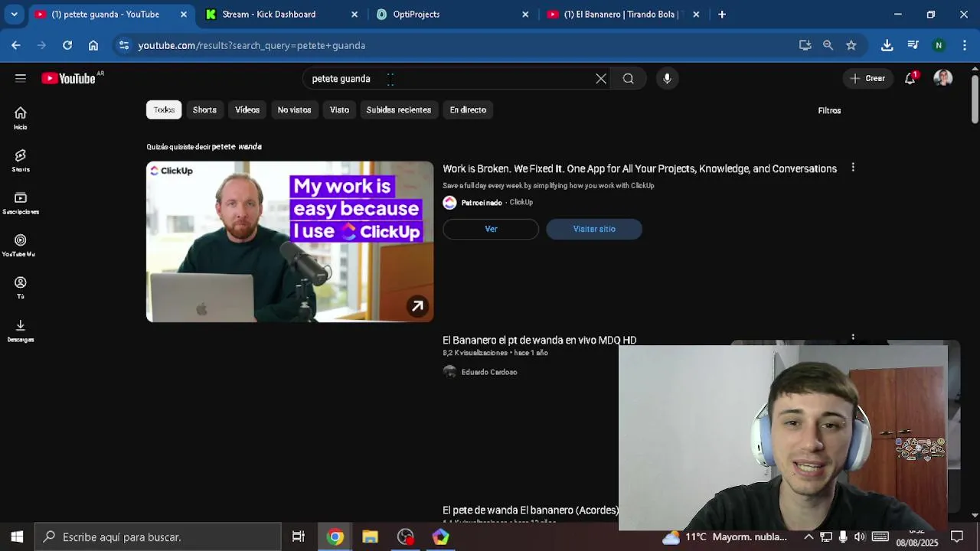Open El Bananero el pt de wanda title

(x=540, y=340)
